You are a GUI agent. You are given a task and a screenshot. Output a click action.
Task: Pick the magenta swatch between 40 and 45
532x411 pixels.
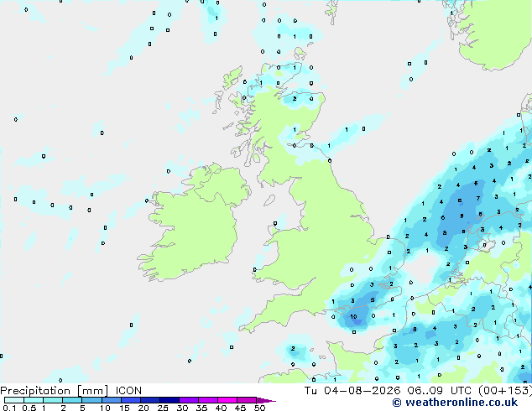(227, 400)
